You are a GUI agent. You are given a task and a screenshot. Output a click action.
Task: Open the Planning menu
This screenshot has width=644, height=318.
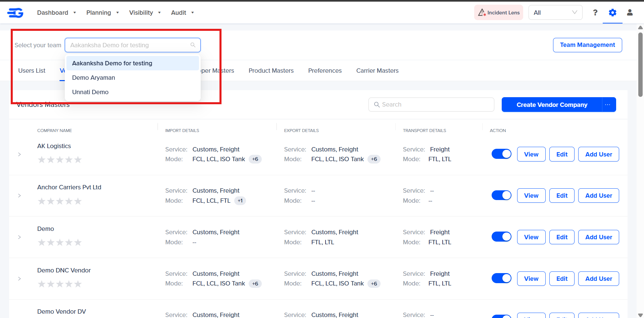[x=102, y=13]
